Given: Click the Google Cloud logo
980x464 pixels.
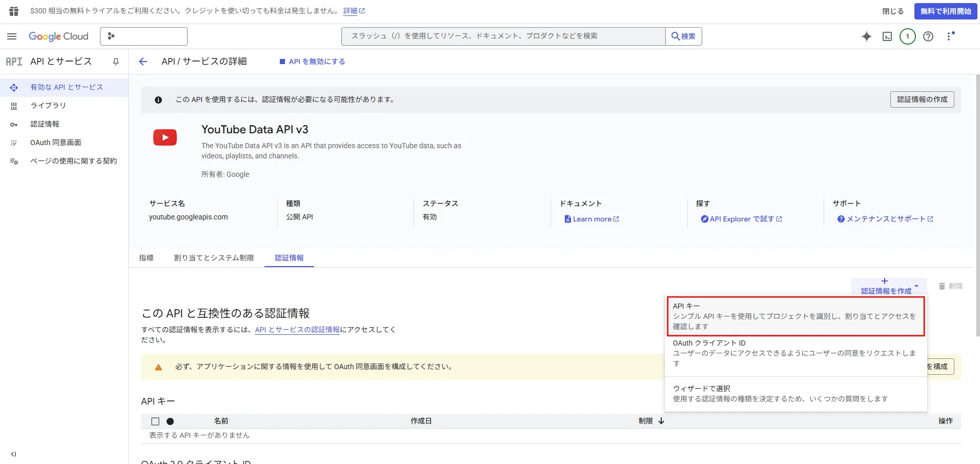Looking at the screenshot, I should pos(58,36).
